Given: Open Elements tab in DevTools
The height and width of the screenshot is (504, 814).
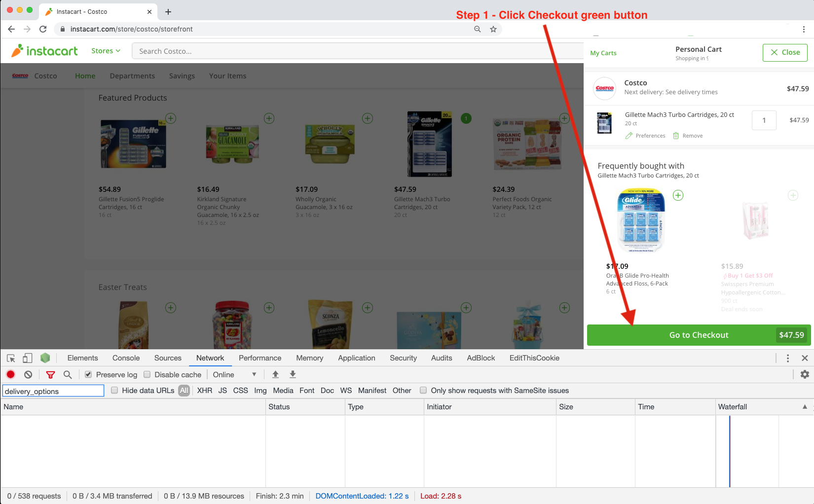Looking at the screenshot, I should pos(82,358).
